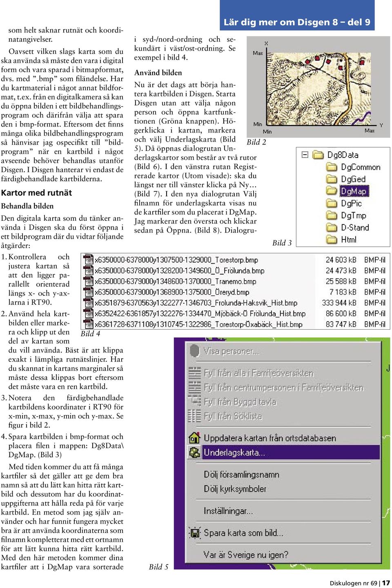Select the file name ending Öreryd.bmp

(x=172, y=292)
